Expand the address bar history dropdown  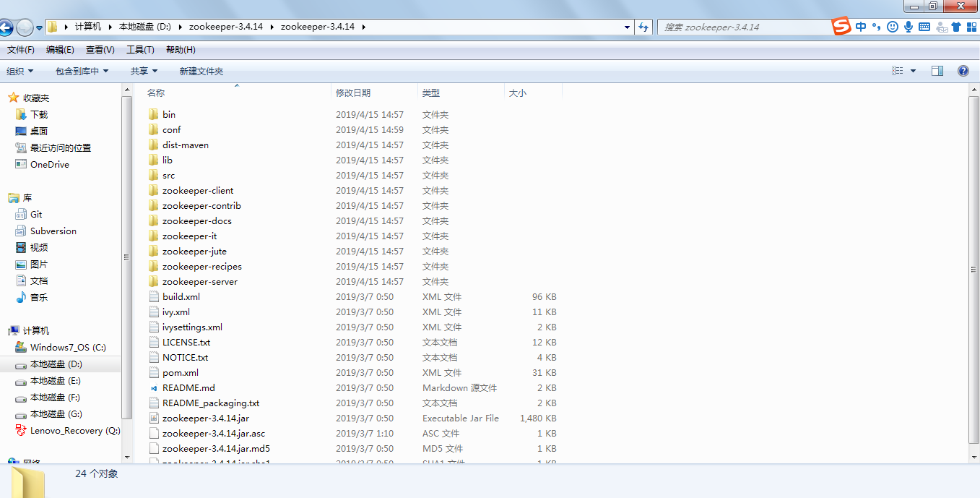(626, 27)
